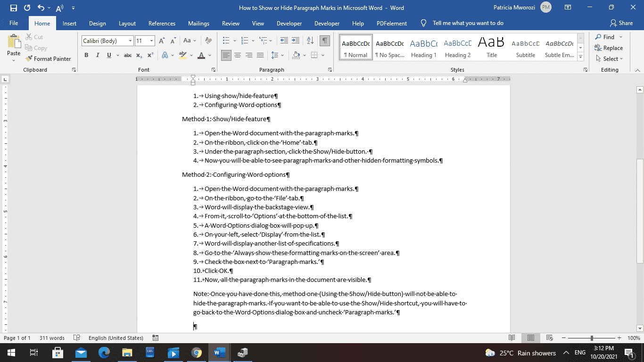This screenshot has height=362, width=644.
Task: Expand the font size dropdown
Action: (151, 41)
